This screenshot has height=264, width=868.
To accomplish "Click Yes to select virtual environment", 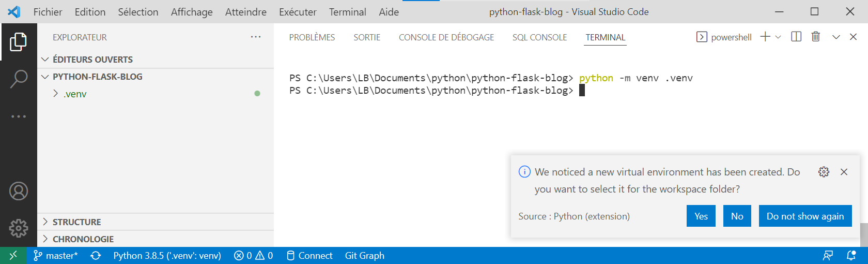I will tap(701, 216).
